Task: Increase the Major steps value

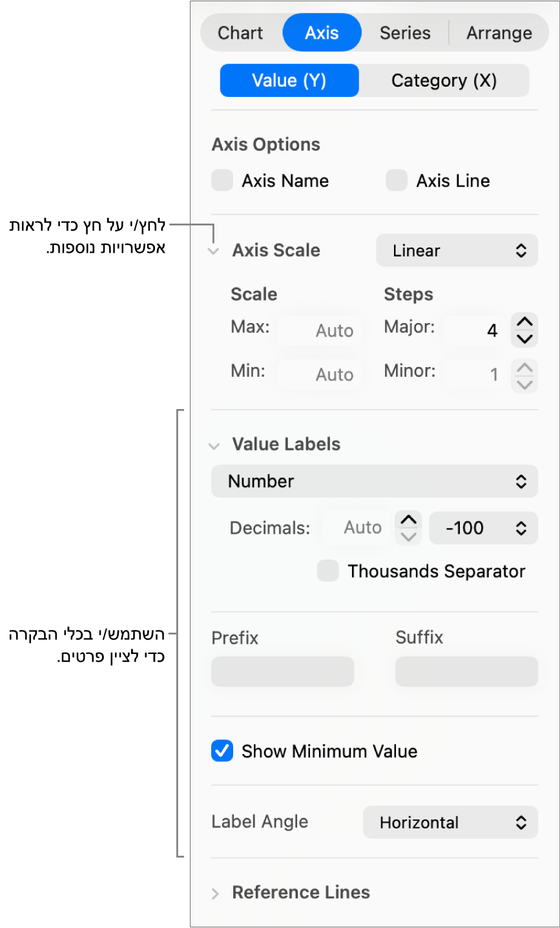Action: click(x=524, y=322)
